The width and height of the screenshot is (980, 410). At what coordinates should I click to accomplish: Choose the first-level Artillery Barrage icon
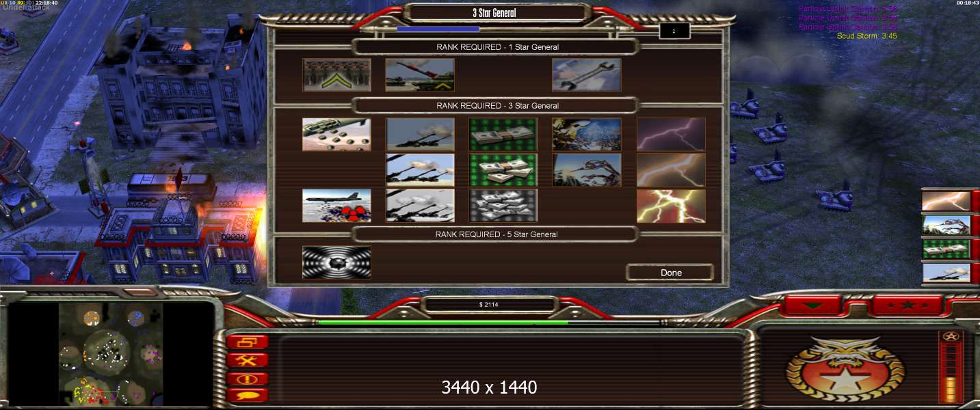420,135
